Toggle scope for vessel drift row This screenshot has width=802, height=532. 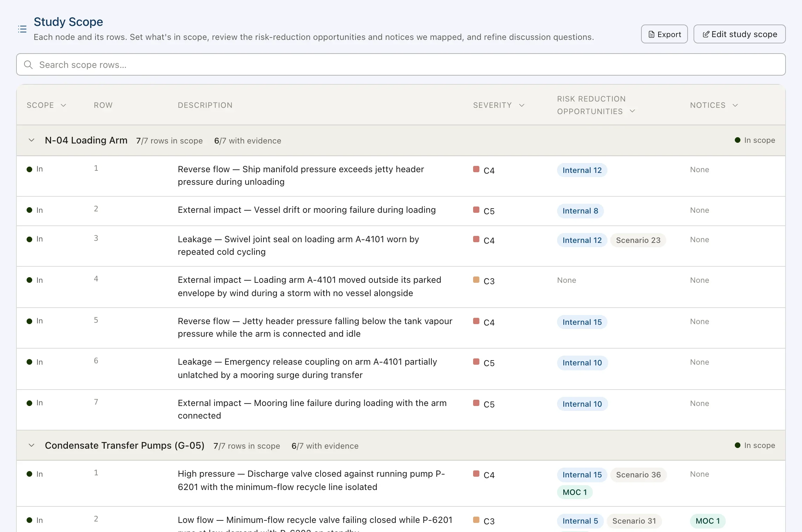click(x=35, y=210)
